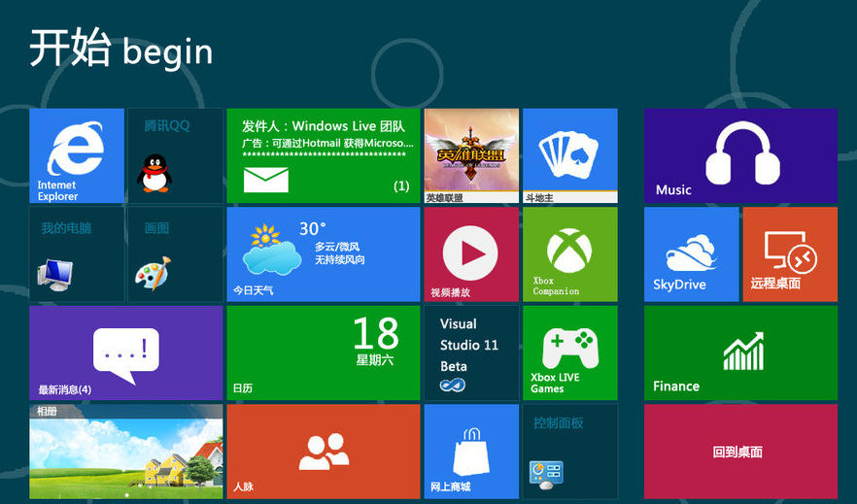Launch the 画图 paint palette tile
Viewport: 857px width, 504px height.
175,254
